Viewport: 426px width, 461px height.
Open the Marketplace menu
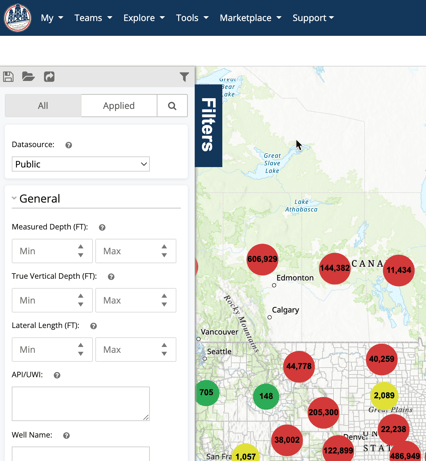pos(250,18)
